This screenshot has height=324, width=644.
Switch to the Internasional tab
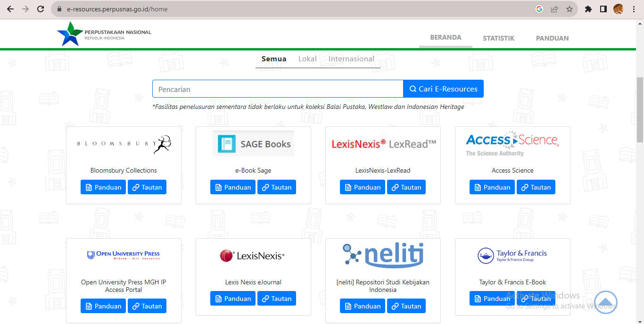[351, 59]
